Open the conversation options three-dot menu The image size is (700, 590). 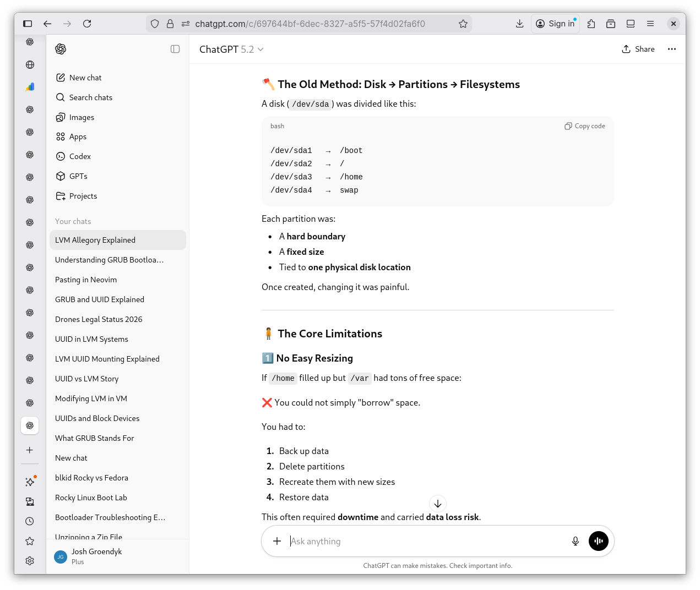tap(671, 49)
